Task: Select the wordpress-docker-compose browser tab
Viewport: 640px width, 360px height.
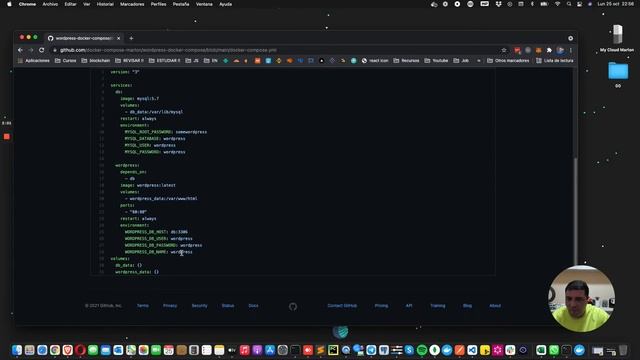Action: point(84,38)
